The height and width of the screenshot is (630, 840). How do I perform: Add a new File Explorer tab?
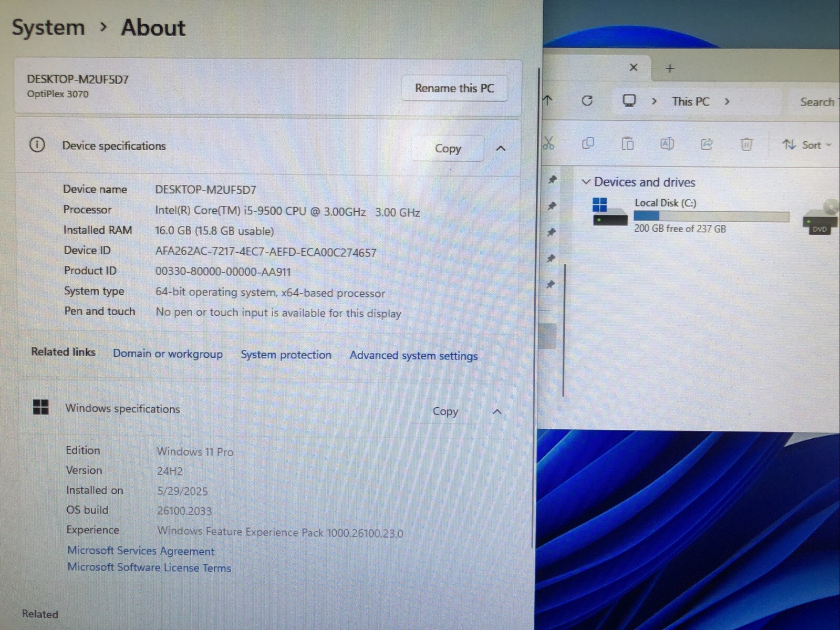tap(670, 68)
